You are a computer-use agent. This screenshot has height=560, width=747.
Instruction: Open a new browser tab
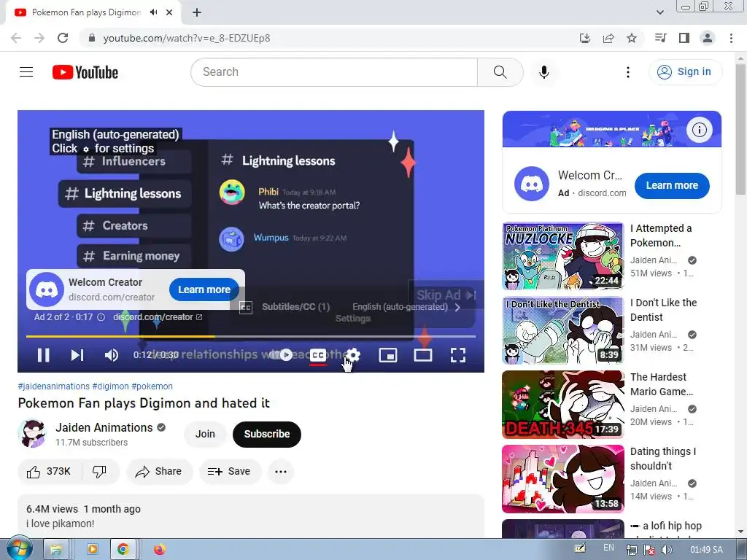[x=197, y=12]
